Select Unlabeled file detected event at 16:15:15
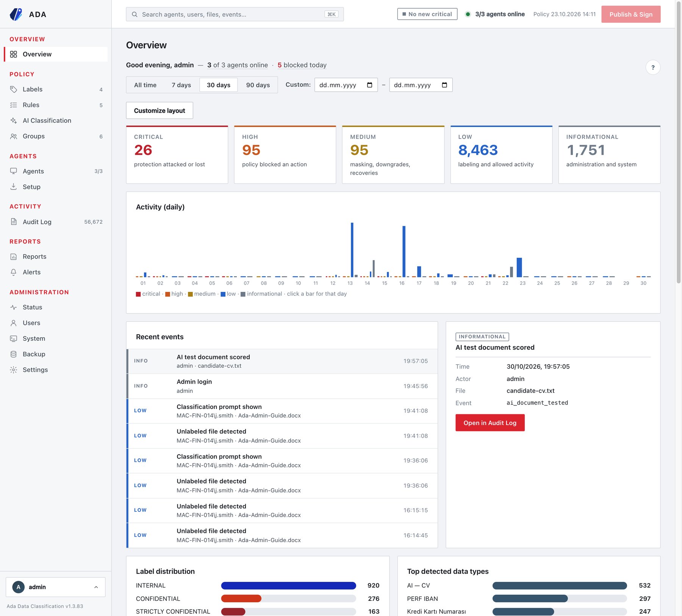This screenshot has width=682, height=616. (282, 511)
